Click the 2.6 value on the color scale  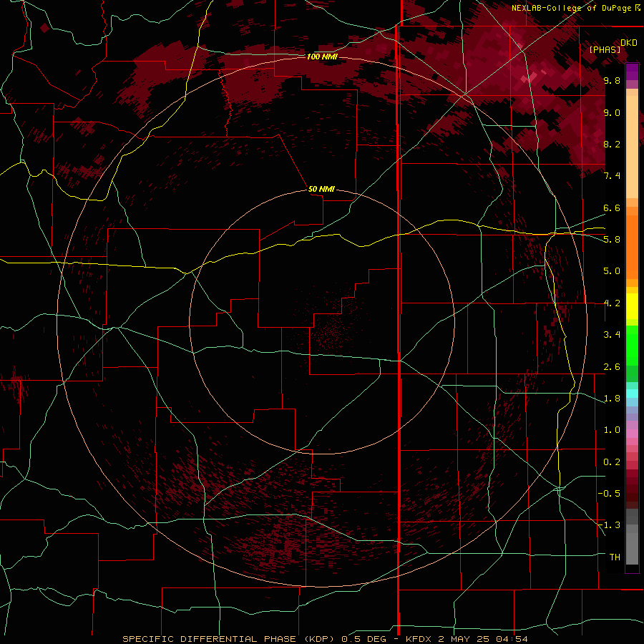click(612, 367)
